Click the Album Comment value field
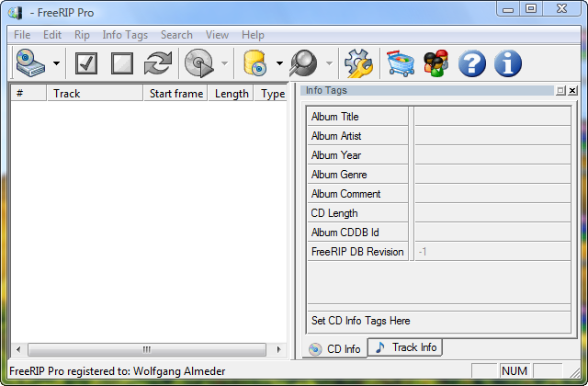This screenshot has width=588, height=386. [x=492, y=194]
